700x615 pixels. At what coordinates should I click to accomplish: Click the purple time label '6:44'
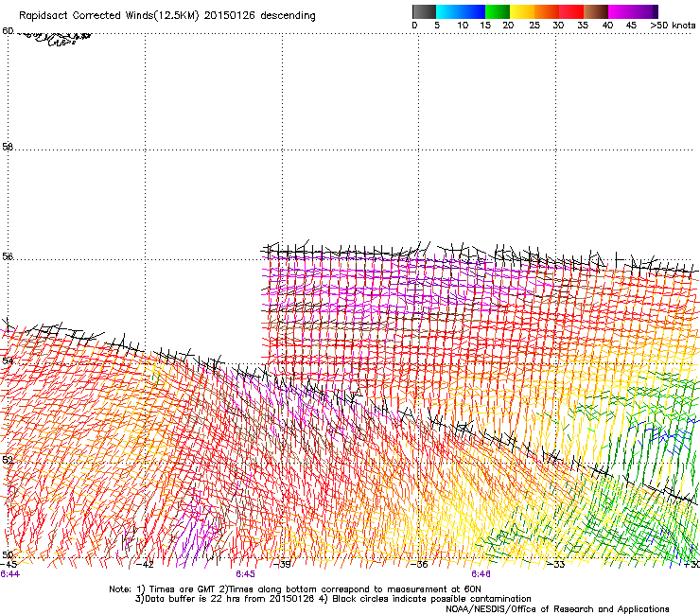[x=9, y=574]
